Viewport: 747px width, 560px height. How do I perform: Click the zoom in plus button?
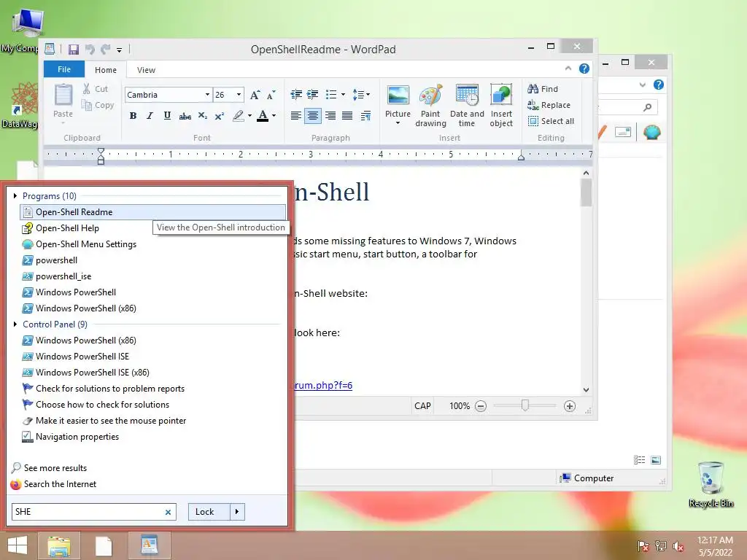[569, 406]
